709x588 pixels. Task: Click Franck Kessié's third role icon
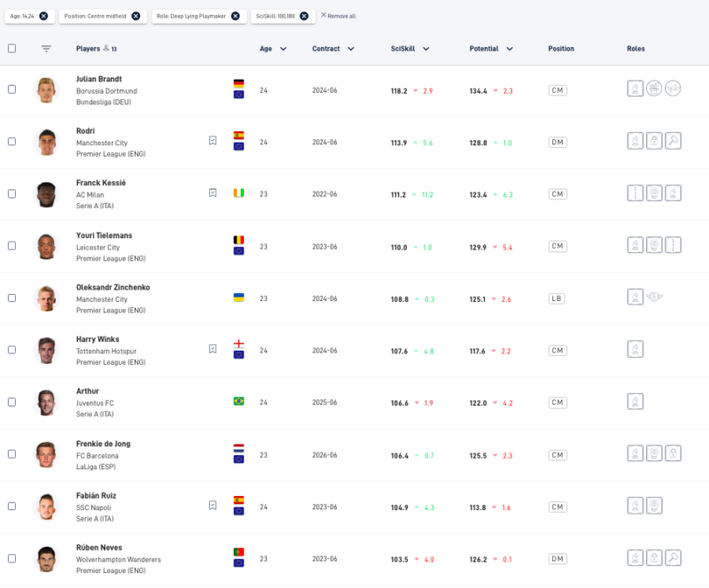click(674, 193)
